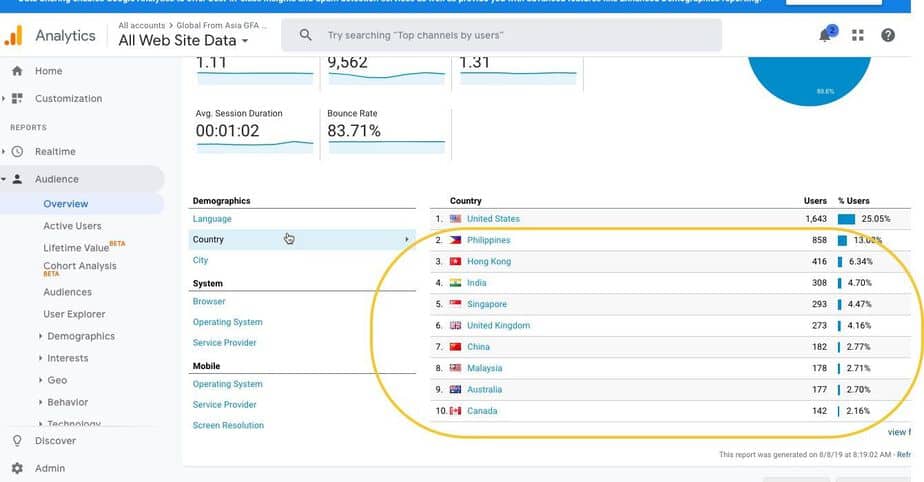Click the notifications bell icon
Screen dimensions: 924x482
click(825, 36)
